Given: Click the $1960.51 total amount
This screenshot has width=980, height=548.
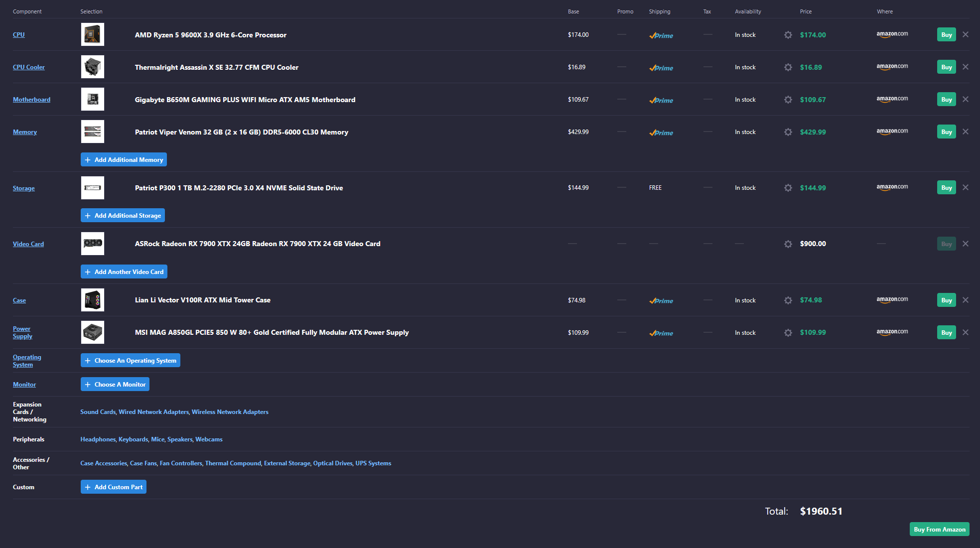Looking at the screenshot, I should point(821,511).
